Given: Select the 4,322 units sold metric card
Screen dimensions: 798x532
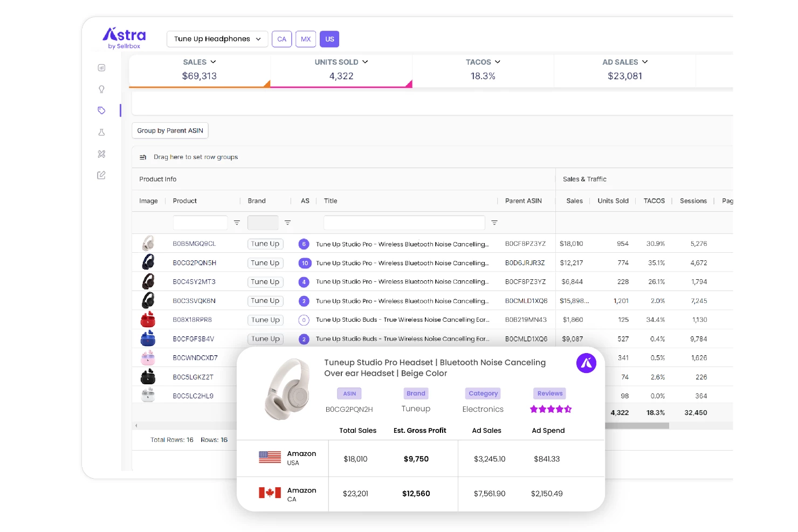Looking at the screenshot, I should 341,71.
